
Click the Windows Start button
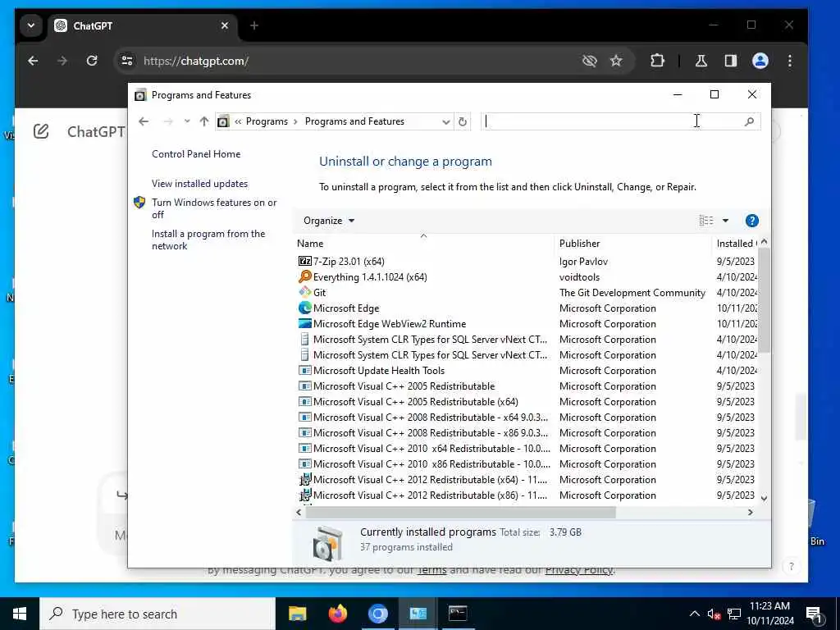[20, 614]
